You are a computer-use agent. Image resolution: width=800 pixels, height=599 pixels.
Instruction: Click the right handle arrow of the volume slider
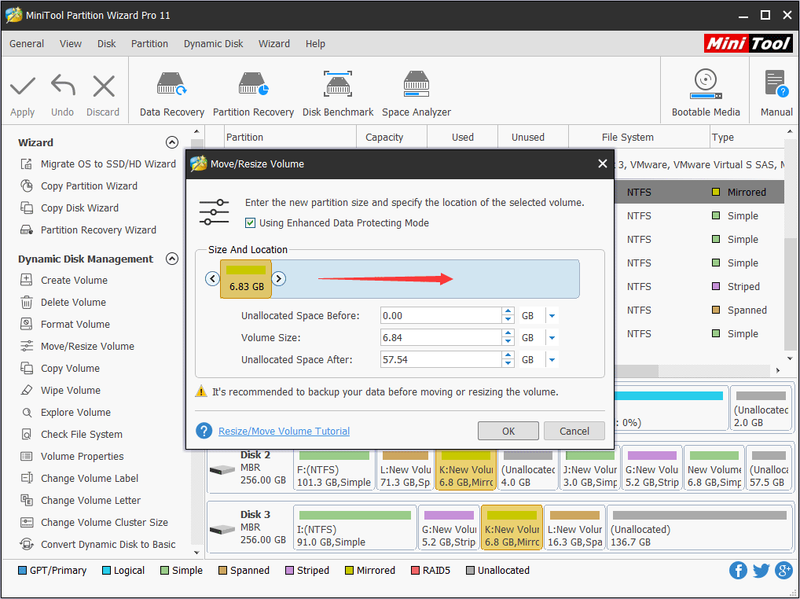click(x=278, y=279)
